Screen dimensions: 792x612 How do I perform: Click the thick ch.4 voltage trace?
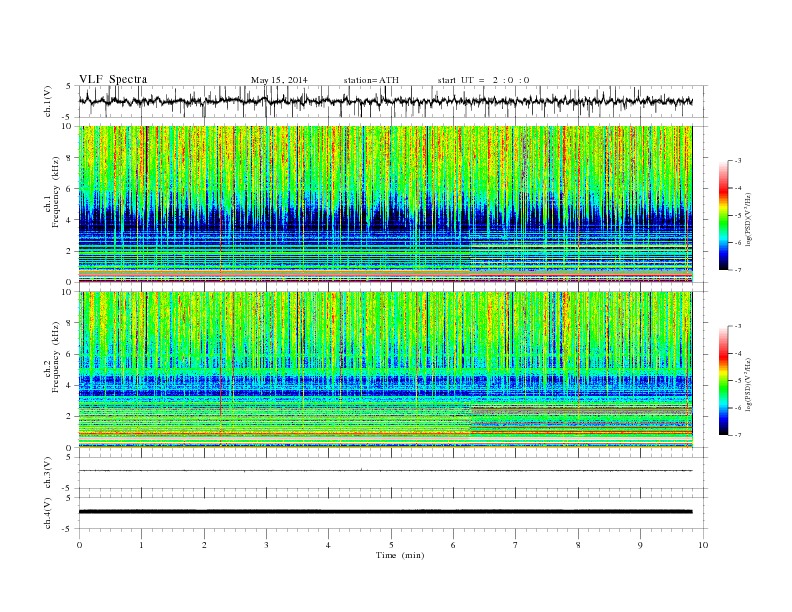[385, 512]
